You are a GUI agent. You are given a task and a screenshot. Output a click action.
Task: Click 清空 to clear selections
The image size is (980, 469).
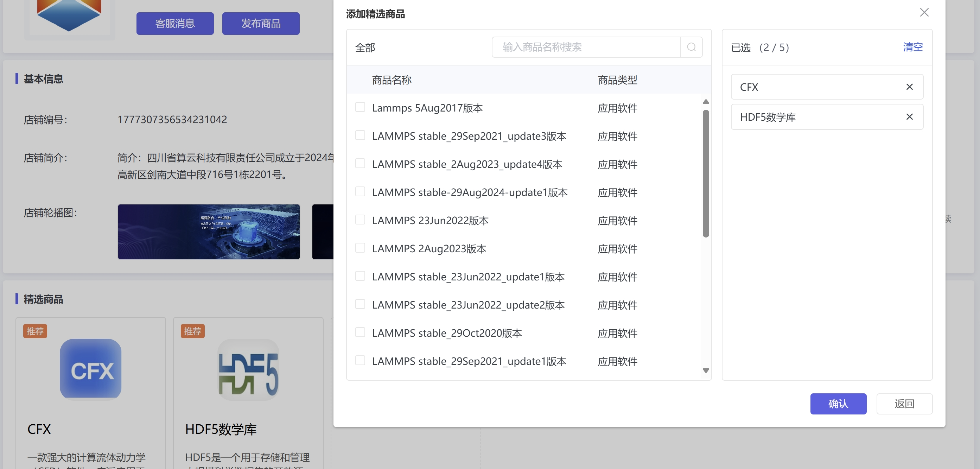[913, 47]
